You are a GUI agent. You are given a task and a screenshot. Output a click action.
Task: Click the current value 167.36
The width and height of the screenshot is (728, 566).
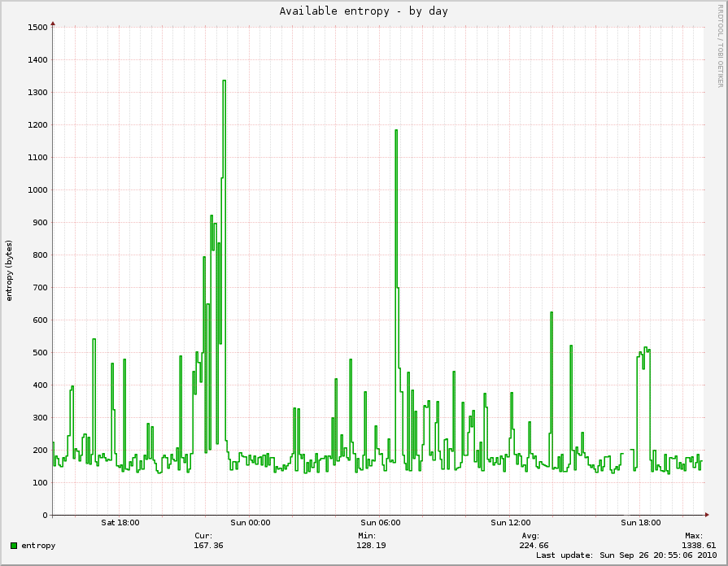[208, 546]
